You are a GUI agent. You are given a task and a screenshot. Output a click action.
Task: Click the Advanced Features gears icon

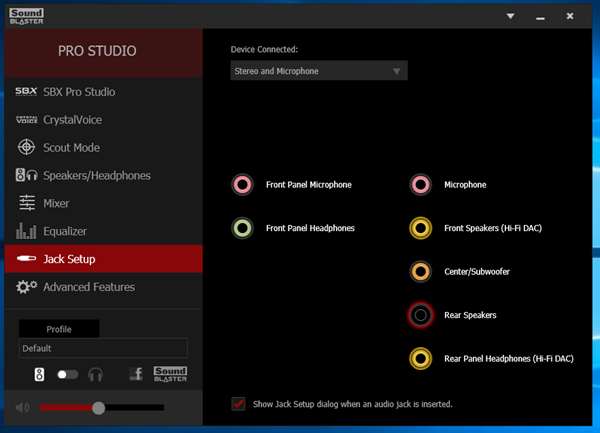click(26, 286)
